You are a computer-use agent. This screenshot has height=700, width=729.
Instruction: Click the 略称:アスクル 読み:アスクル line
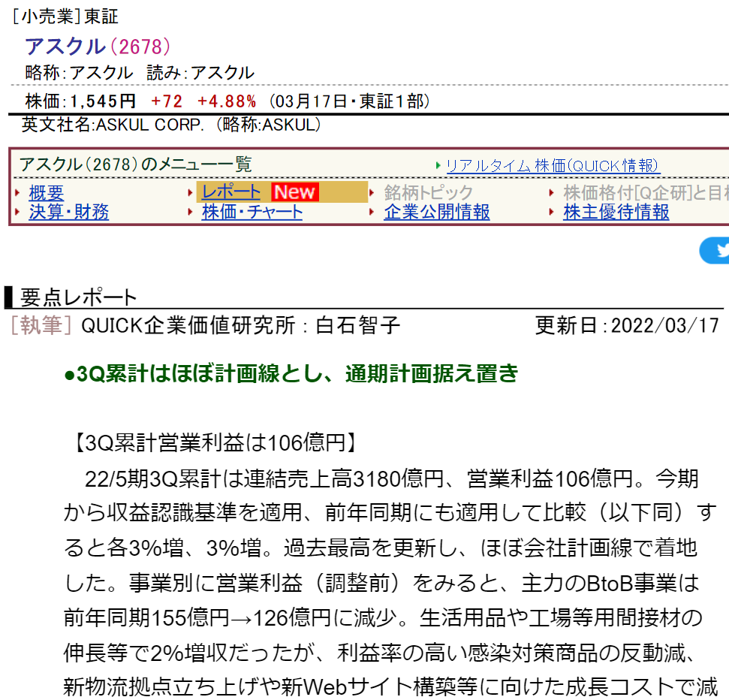140,73
